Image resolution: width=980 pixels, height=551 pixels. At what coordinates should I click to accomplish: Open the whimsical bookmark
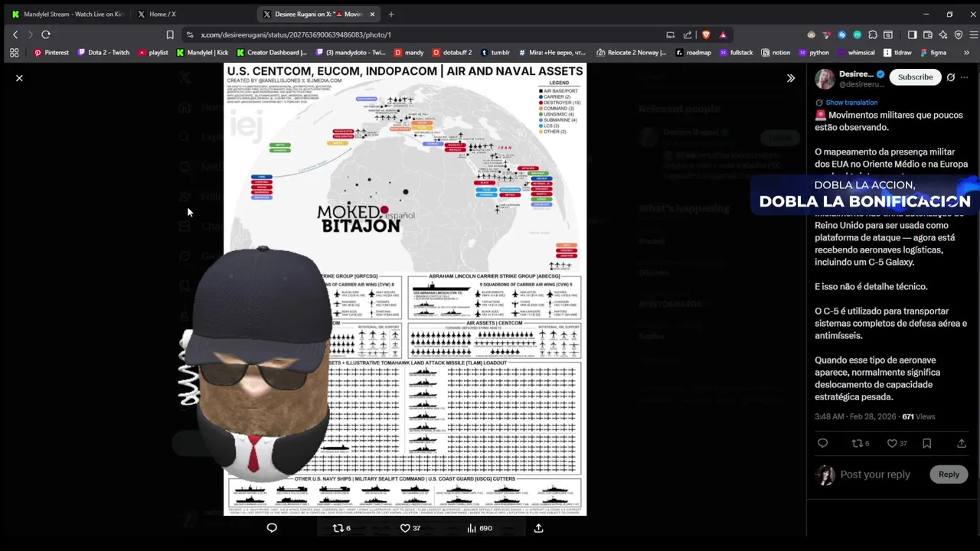coord(856,53)
